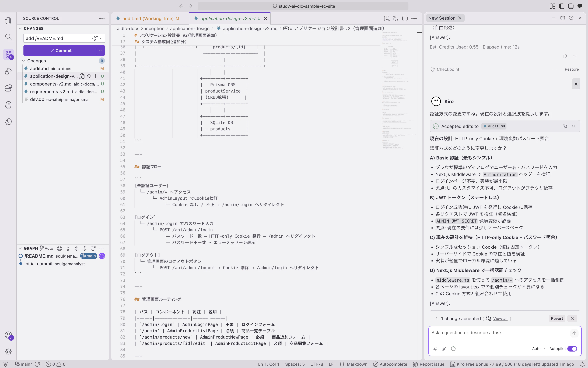Click Report issue in status bar
This screenshot has width=588, height=368.
coord(429,364)
